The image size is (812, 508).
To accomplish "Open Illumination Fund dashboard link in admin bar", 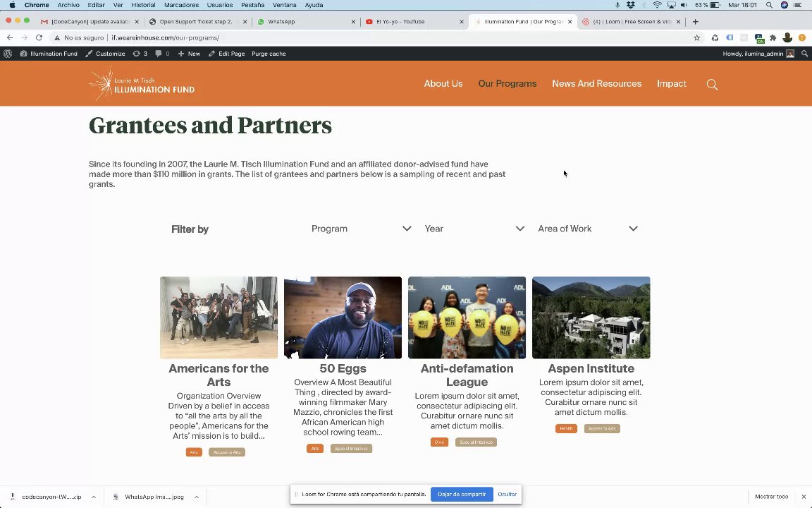I will (49, 54).
